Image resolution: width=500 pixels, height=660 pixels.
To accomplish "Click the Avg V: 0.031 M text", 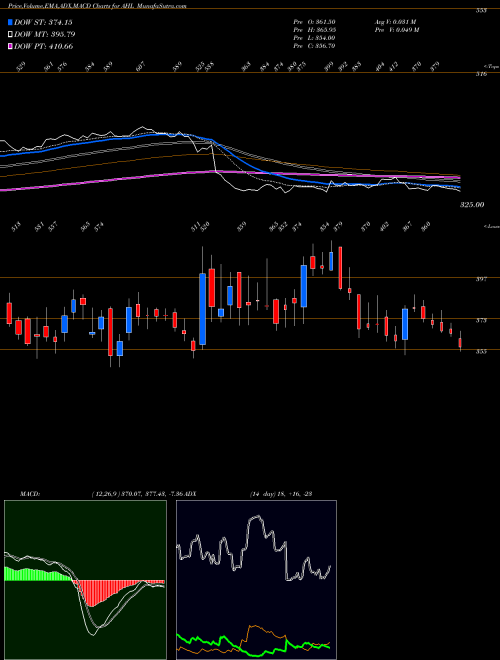I will coord(395,22).
